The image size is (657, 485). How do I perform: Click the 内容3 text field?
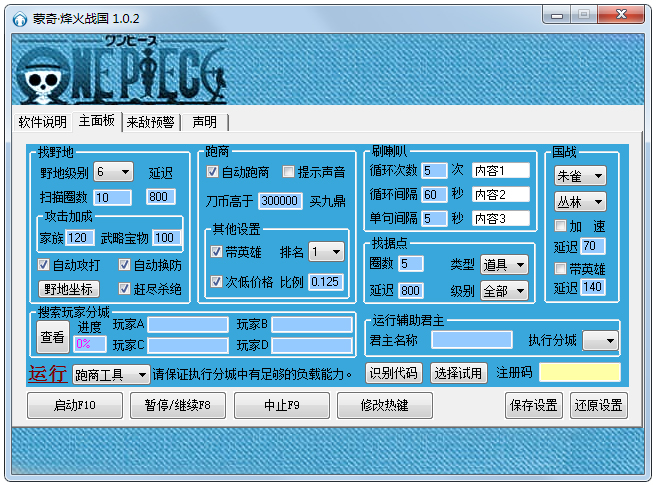(x=501, y=218)
